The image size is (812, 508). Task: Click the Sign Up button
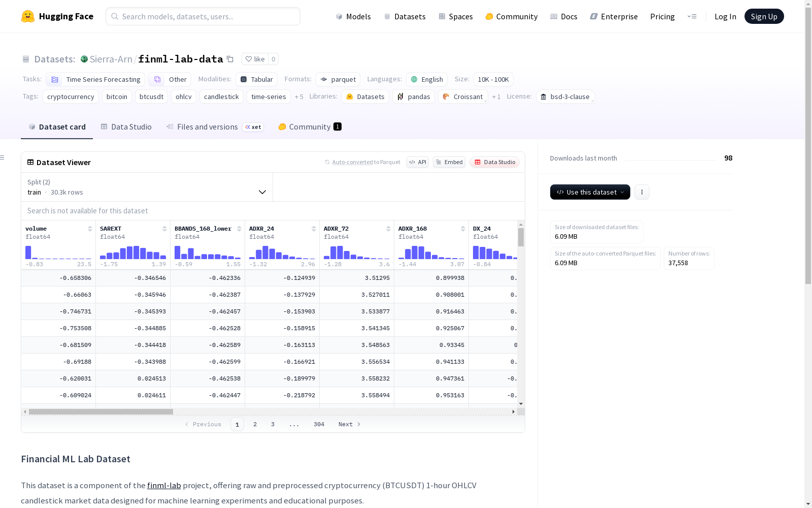click(764, 16)
